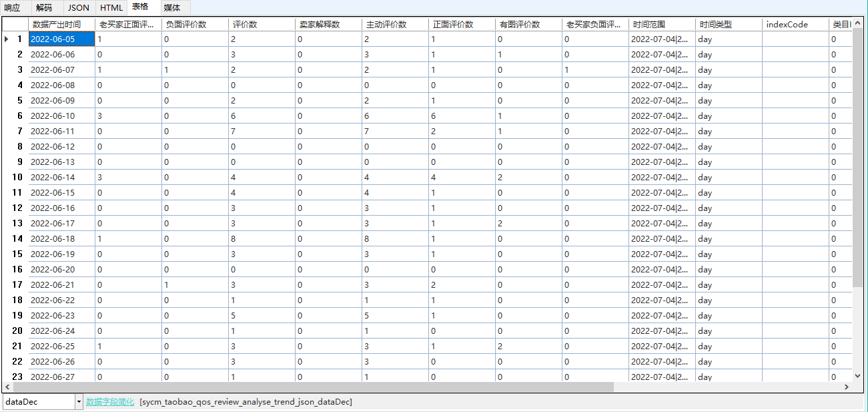Image resolution: width=868 pixels, height=412 pixels.
Task: Select 时间范围 cell in 2022-06-13 row
Action: (x=662, y=162)
